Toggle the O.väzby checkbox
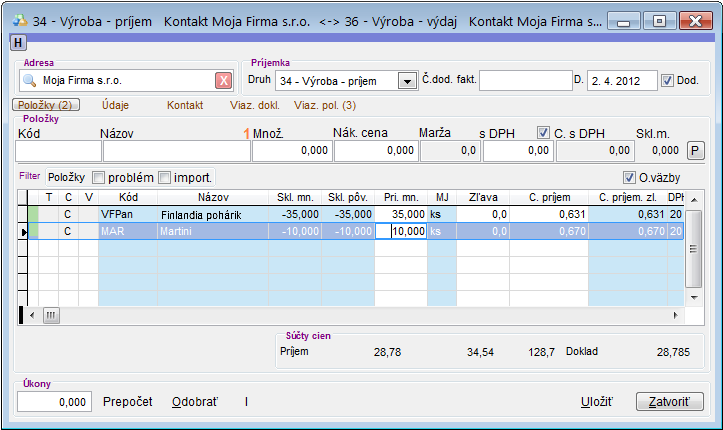Screen dimensions: 723x430 click(629, 177)
